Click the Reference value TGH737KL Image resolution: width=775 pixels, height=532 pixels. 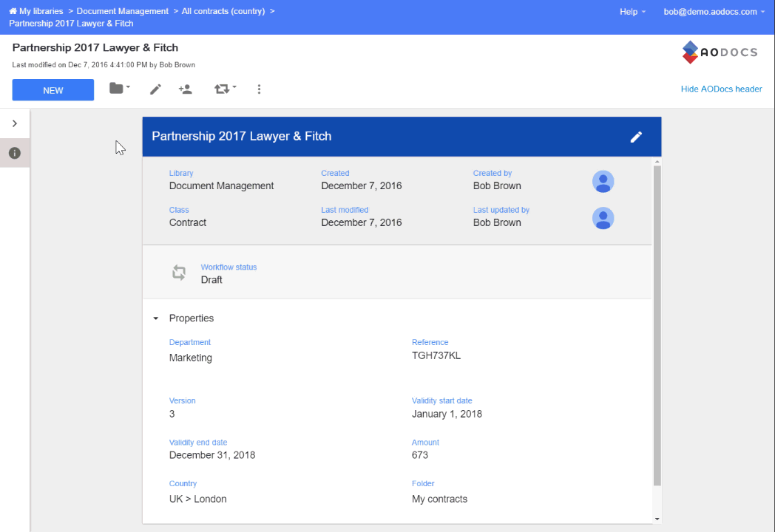(436, 355)
